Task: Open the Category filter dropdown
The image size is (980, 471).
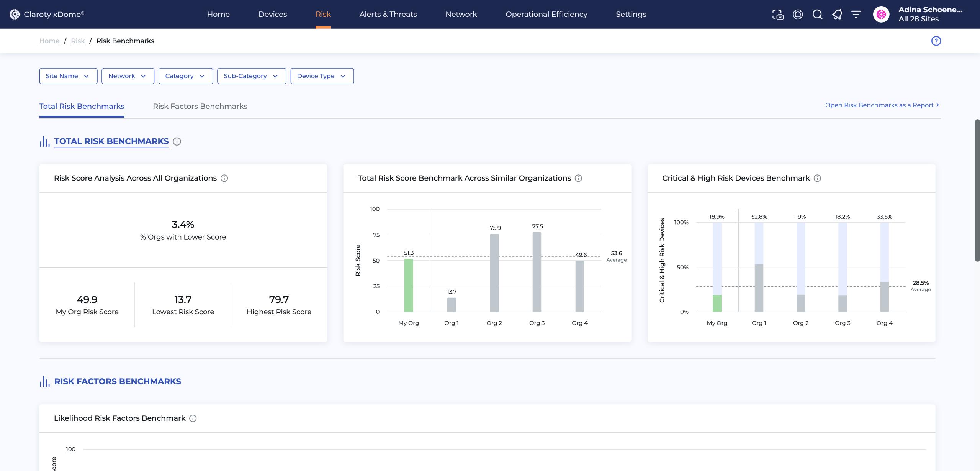Action: tap(185, 76)
